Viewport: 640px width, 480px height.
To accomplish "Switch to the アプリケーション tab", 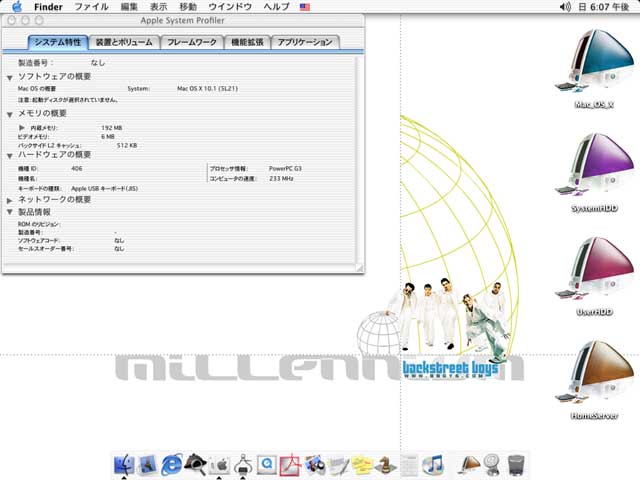I will click(x=305, y=42).
